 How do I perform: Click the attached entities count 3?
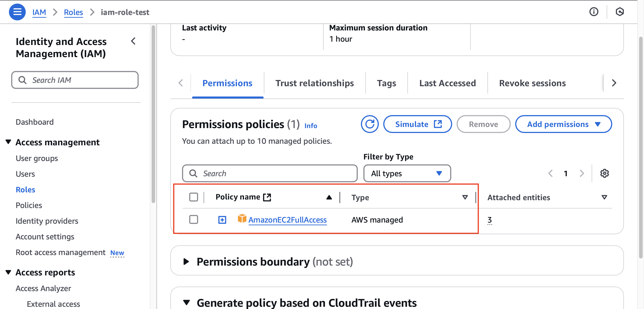(x=489, y=220)
